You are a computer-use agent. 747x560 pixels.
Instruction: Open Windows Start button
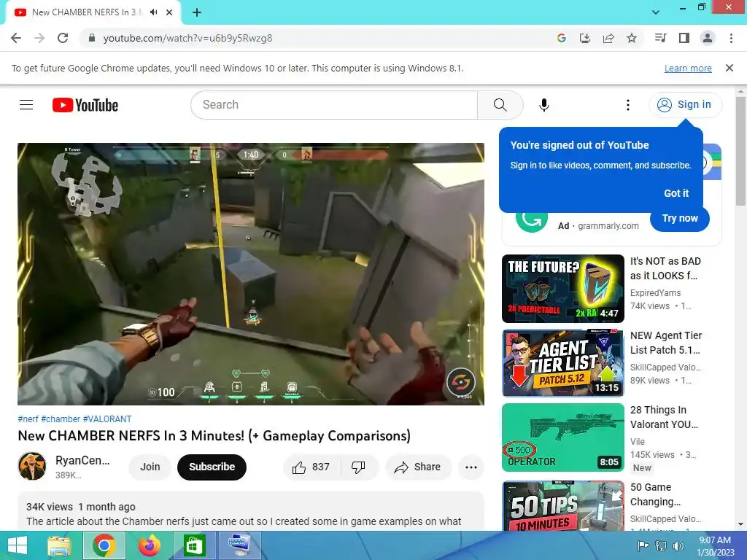18,545
